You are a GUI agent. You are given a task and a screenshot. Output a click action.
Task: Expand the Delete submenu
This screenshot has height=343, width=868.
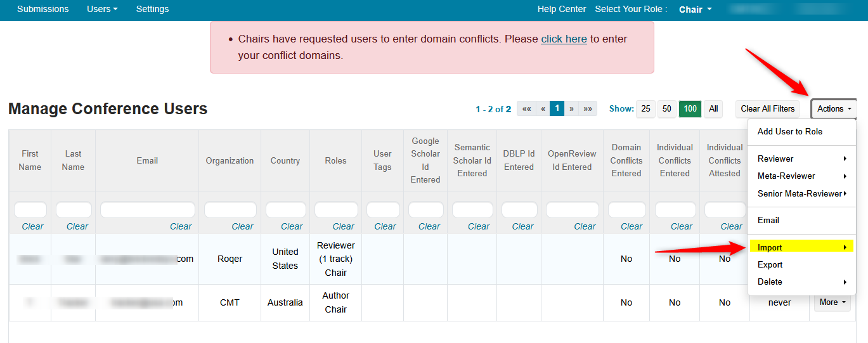click(802, 282)
